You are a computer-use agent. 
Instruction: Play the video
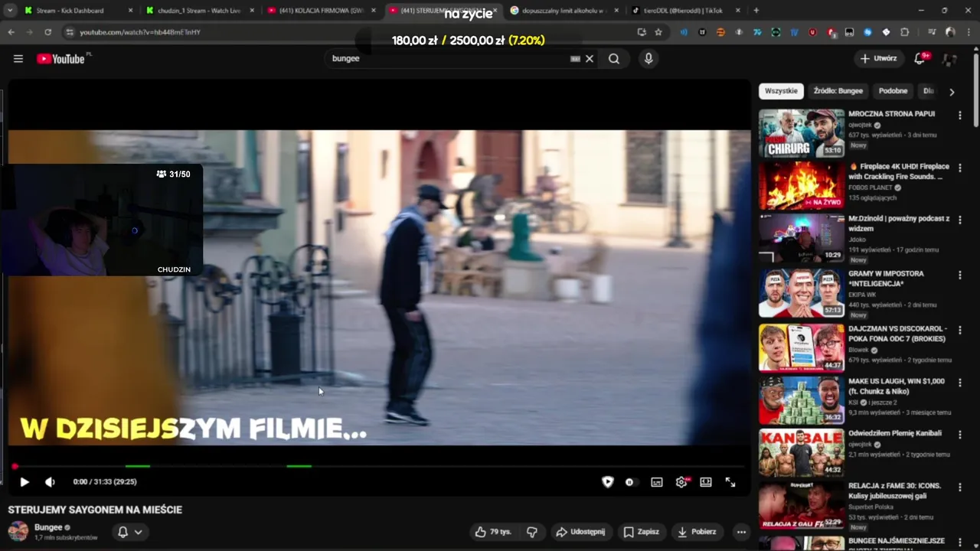point(24,482)
